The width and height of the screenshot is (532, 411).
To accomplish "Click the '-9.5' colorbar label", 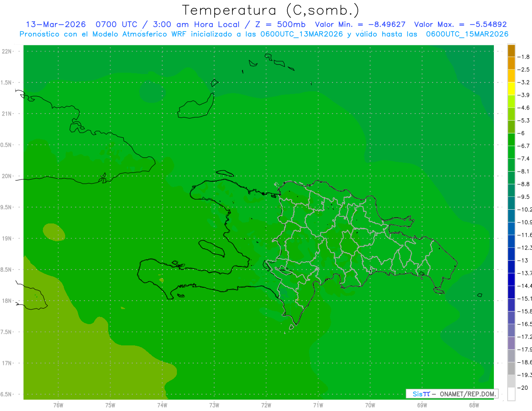I will pos(524,196).
